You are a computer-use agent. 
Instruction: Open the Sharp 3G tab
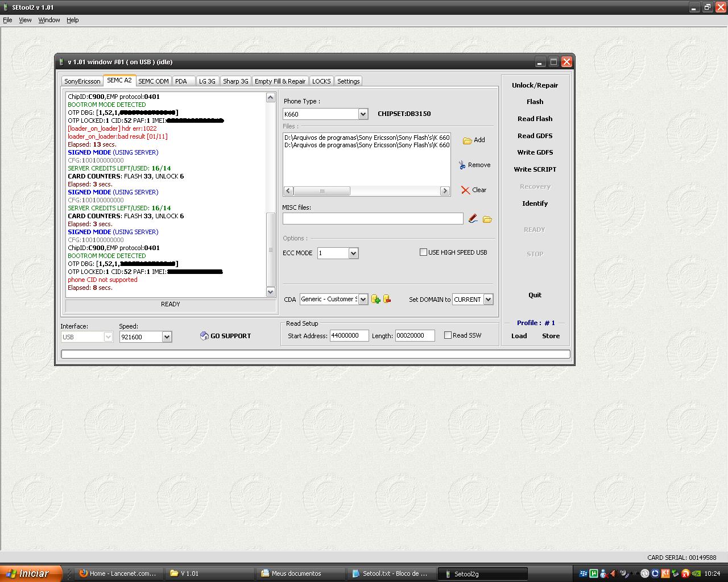click(x=235, y=81)
